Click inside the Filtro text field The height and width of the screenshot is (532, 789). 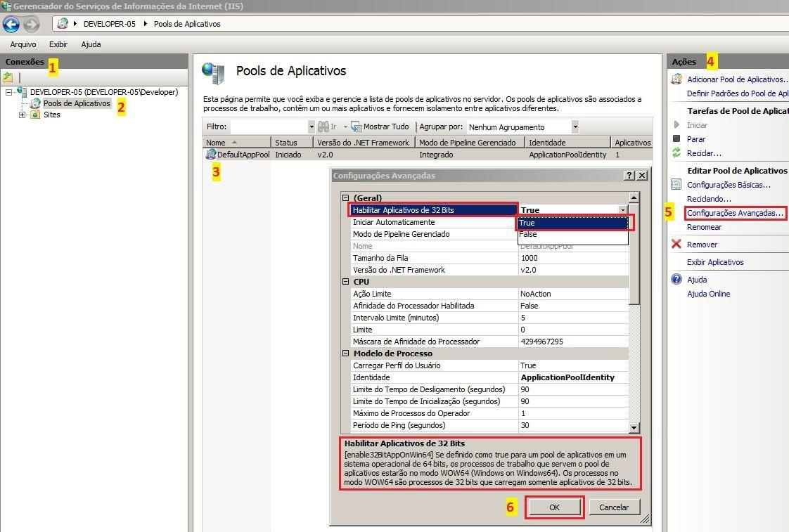(269, 126)
